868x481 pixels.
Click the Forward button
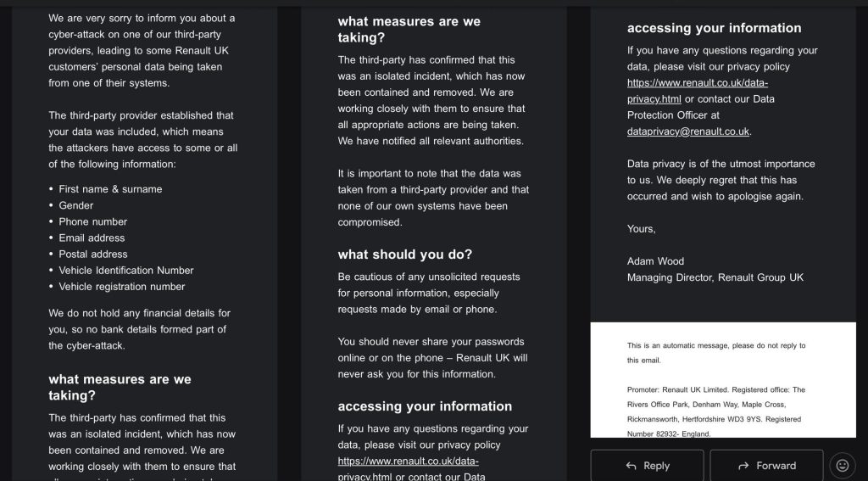point(766,466)
